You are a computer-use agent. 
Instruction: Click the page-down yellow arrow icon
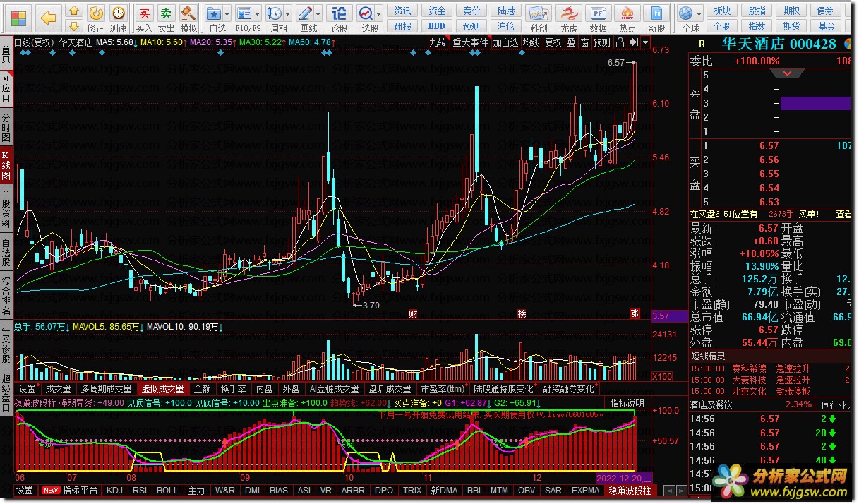[x=73, y=26]
